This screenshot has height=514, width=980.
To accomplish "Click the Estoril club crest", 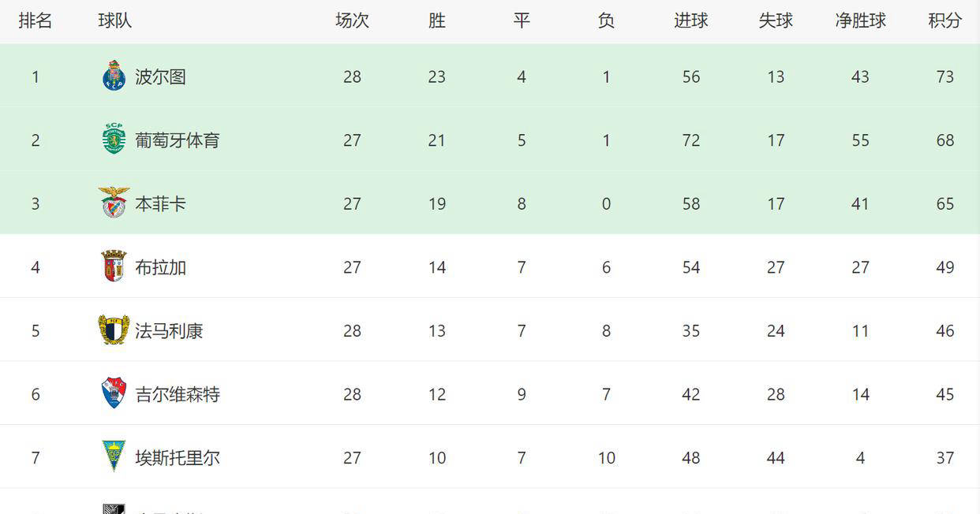I will click(114, 456).
